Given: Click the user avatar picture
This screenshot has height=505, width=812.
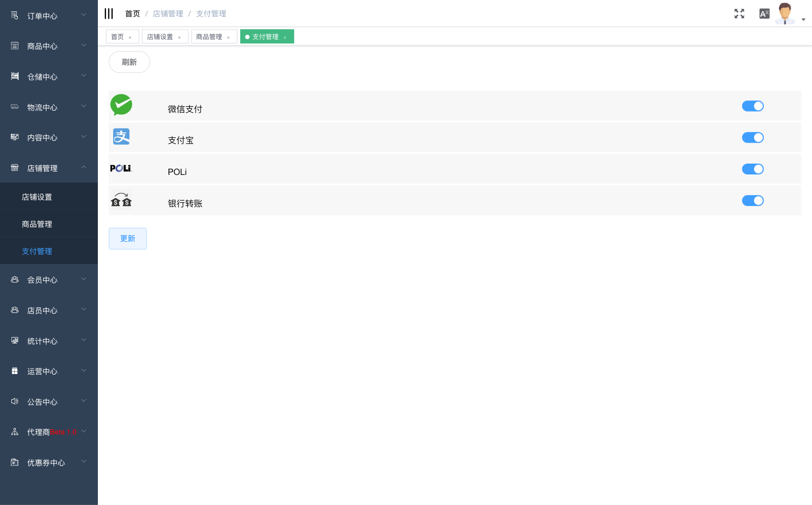Looking at the screenshot, I should coord(784,13).
